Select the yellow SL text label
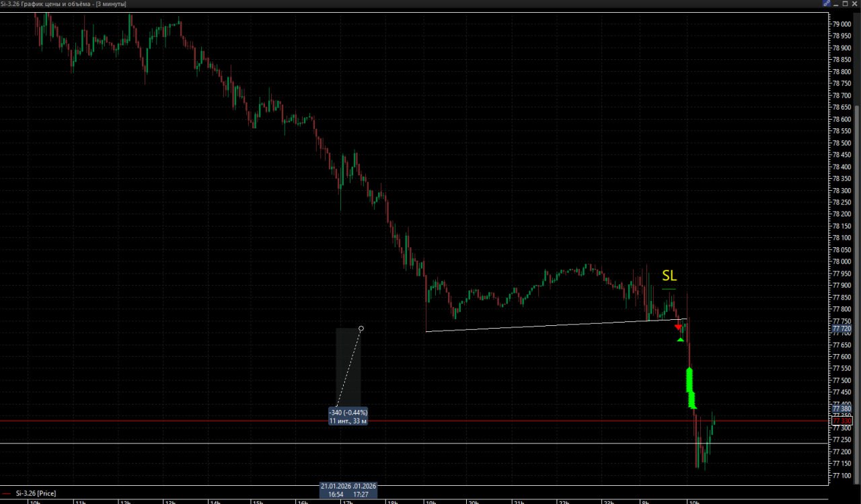 coord(669,276)
